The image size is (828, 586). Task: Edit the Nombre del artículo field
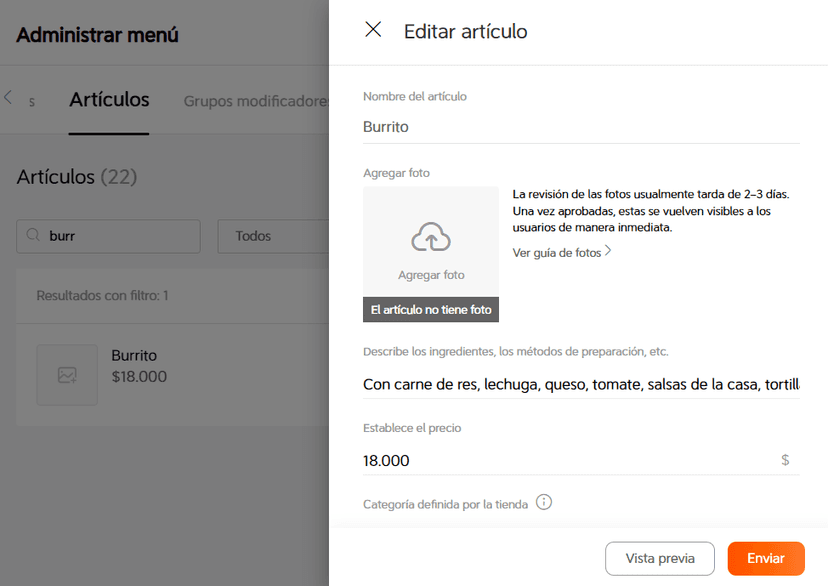tap(581, 127)
